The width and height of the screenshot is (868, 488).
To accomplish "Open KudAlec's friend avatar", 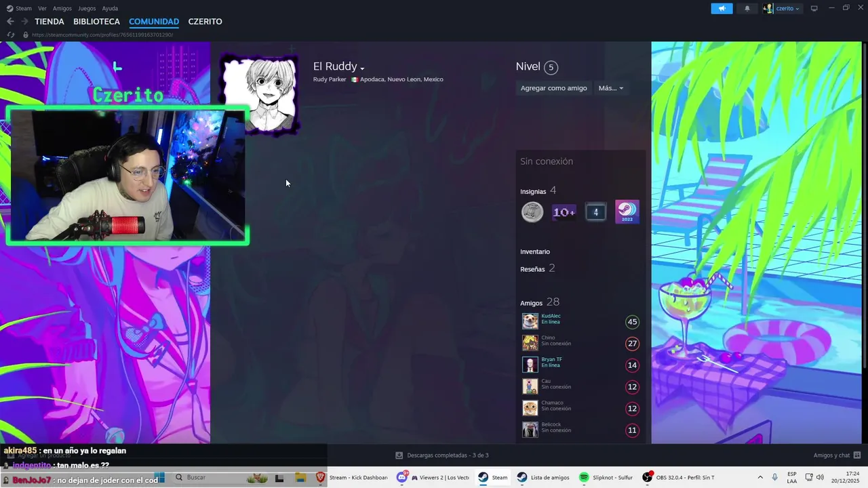I will pyautogui.click(x=530, y=321).
